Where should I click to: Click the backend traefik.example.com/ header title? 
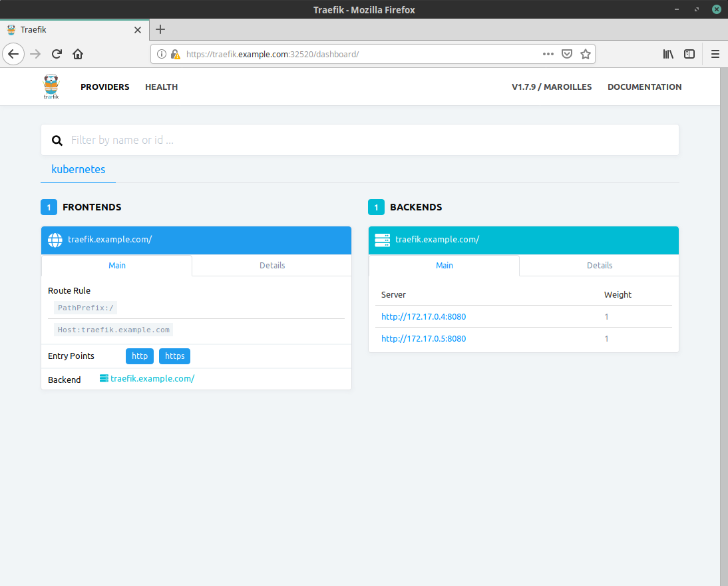437,239
